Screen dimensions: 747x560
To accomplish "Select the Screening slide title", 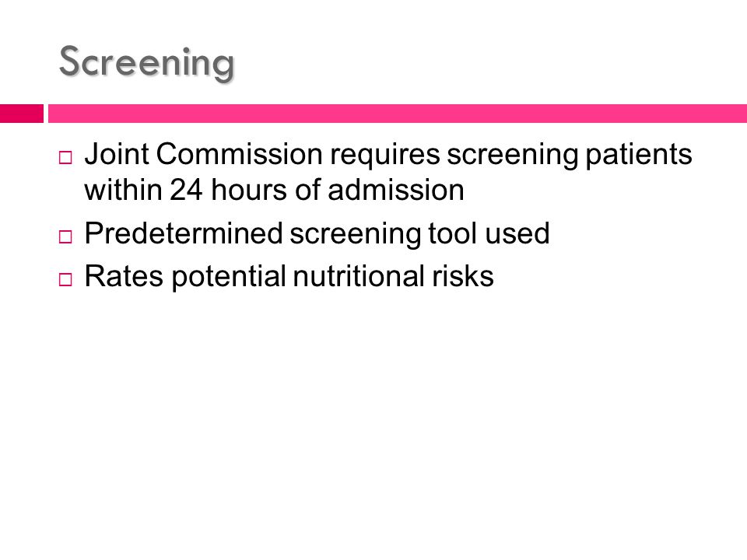I will pos(147,62).
